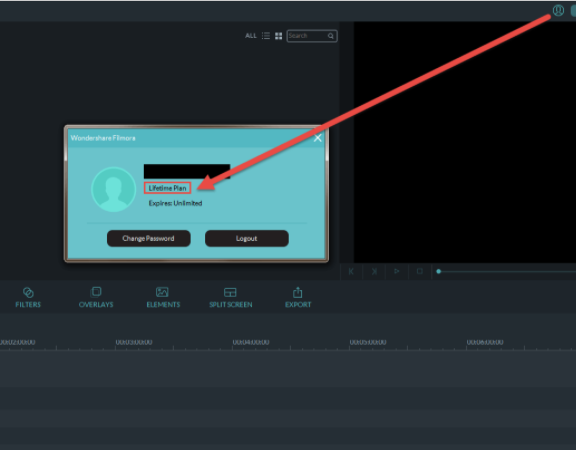Click the 00:05:00:00 timeline mark
Image resolution: width=576 pixels, height=450 pixels.
[x=368, y=342]
